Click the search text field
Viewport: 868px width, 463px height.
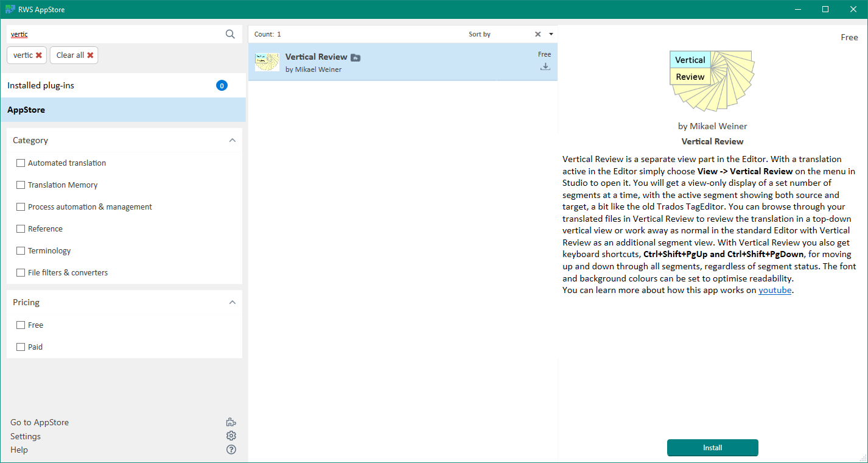coord(116,34)
